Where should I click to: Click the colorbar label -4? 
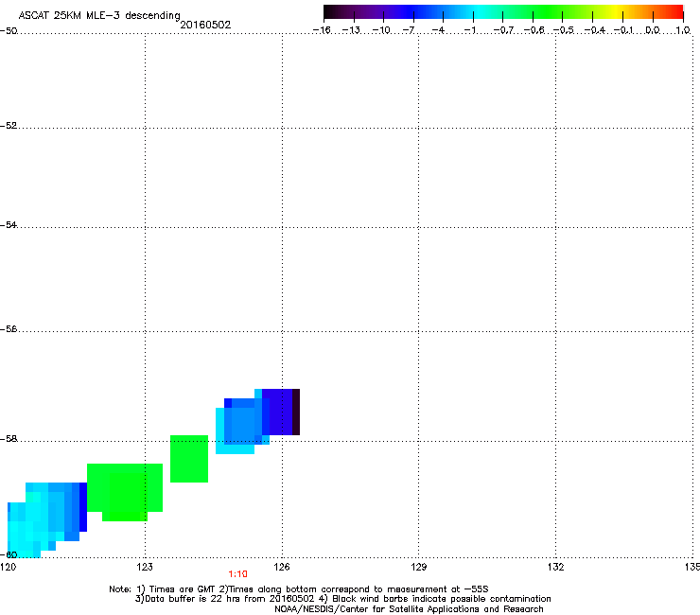(x=438, y=30)
